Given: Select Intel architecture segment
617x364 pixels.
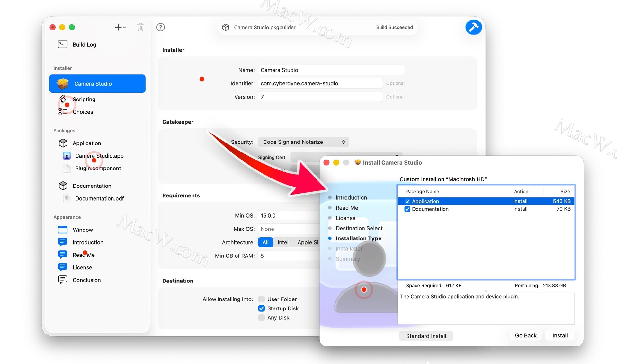Looking at the screenshot, I should pyautogui.click(x=283, y=242).
